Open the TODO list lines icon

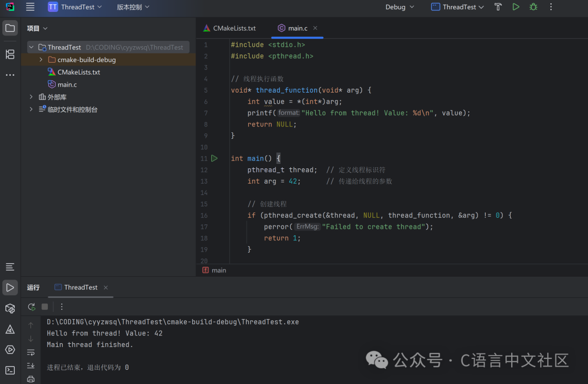pos(10,267)
